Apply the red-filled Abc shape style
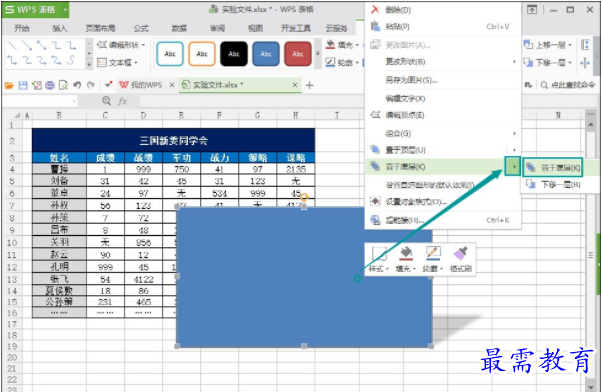 coord(298,54)
